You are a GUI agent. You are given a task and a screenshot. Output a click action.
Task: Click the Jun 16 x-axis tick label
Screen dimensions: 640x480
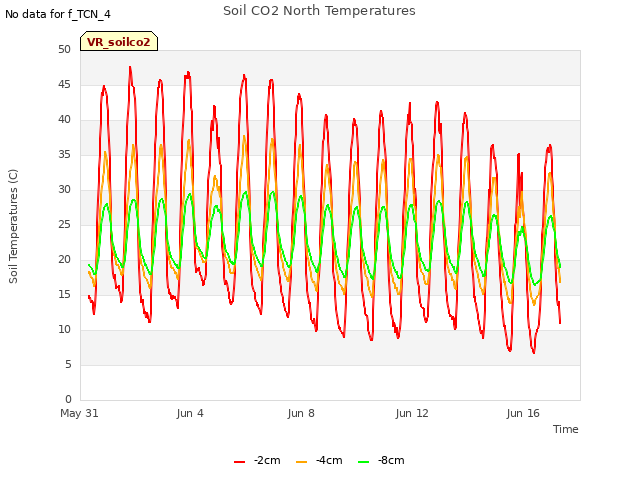(523, 413)
